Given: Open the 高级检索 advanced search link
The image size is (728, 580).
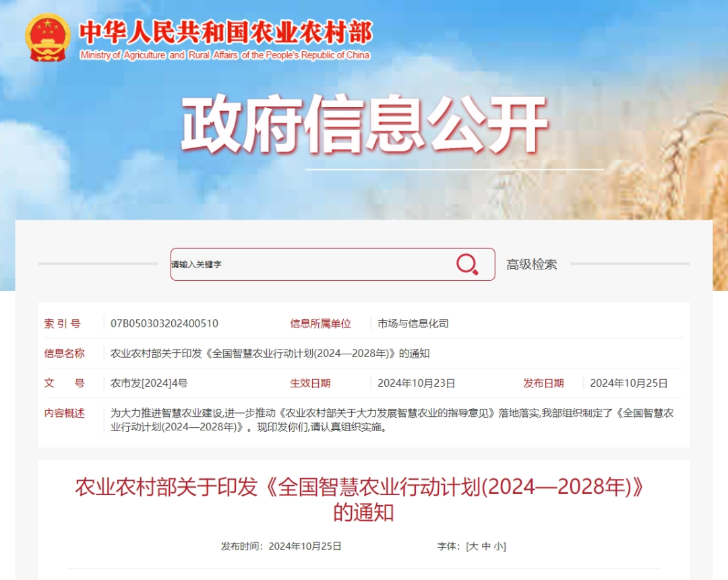Looking at the screenshot, I should click(x=531, y=265).
